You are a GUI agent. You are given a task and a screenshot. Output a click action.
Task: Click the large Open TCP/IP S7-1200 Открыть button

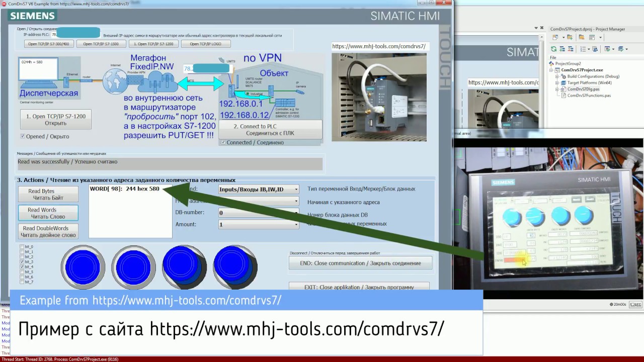click(x=55, y=120)
